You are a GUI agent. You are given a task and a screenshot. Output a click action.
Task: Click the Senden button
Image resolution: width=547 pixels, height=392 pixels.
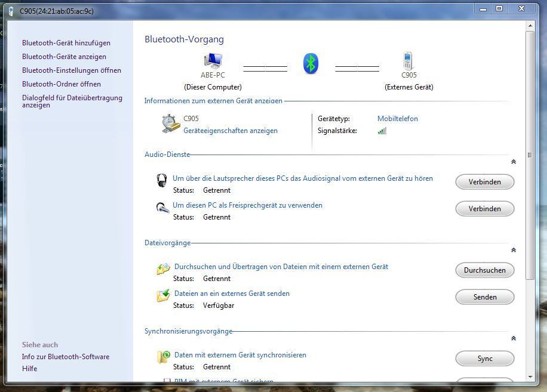coord(484,297)
